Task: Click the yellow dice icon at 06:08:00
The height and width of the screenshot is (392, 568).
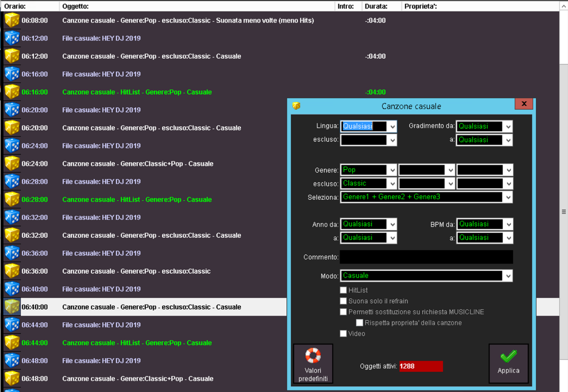Action: tap(12, 20)
